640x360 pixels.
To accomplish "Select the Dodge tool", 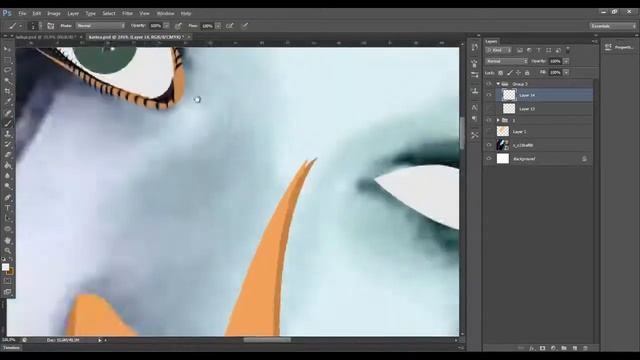I will click(7, 187).
